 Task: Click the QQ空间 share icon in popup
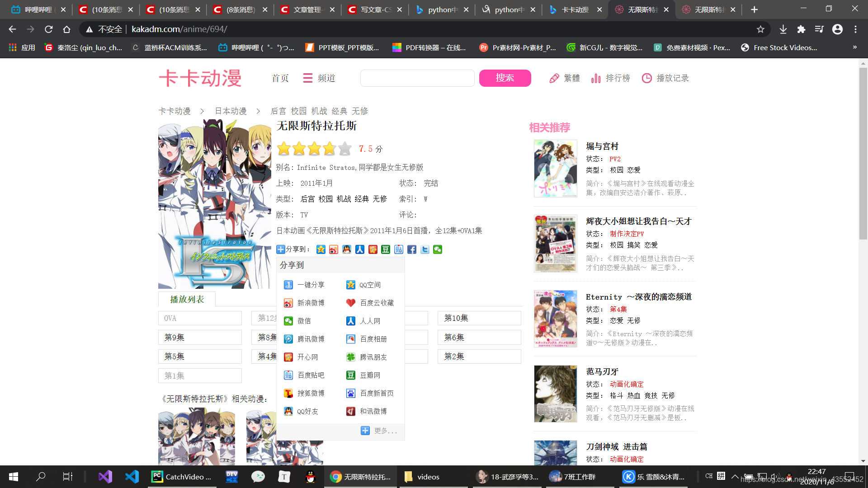350,285
